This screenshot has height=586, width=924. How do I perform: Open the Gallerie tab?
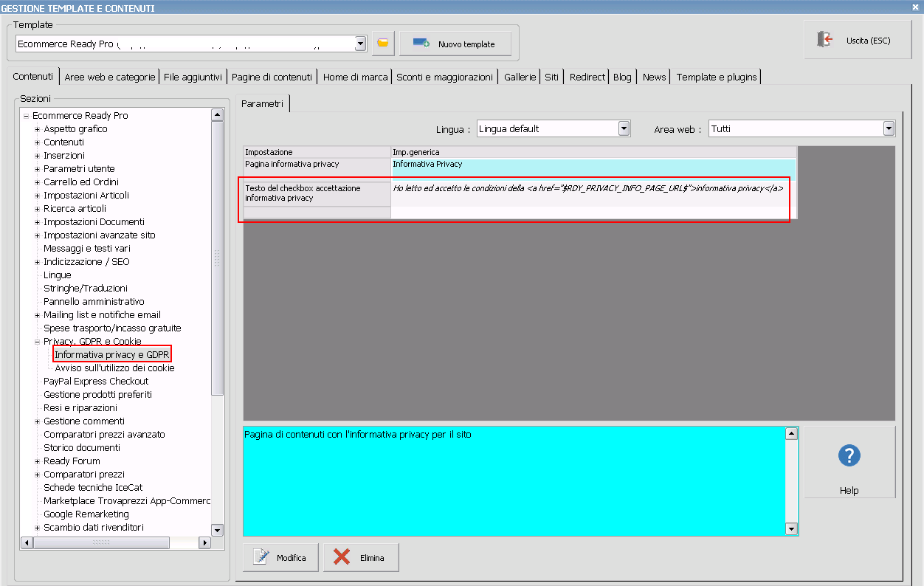(520, 77)
